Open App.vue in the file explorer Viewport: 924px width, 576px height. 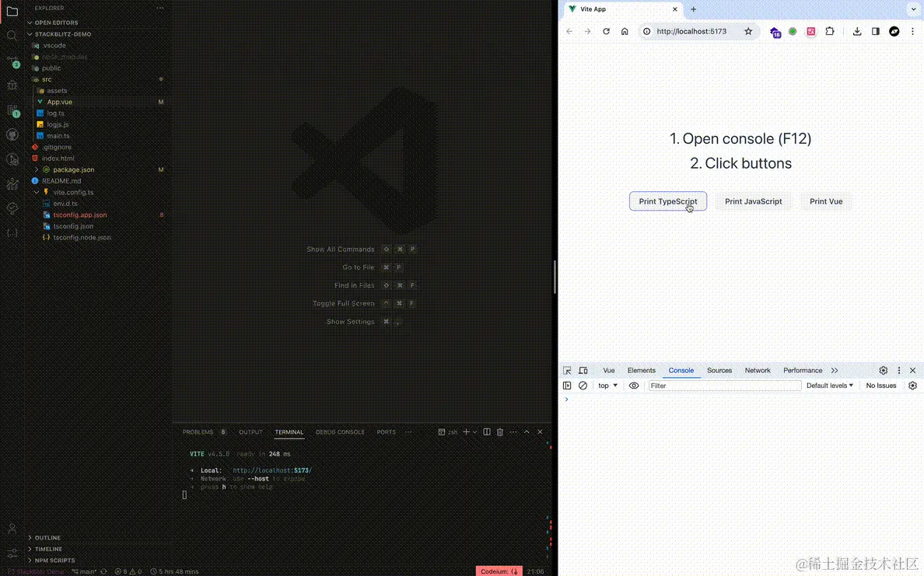point(60,102)
